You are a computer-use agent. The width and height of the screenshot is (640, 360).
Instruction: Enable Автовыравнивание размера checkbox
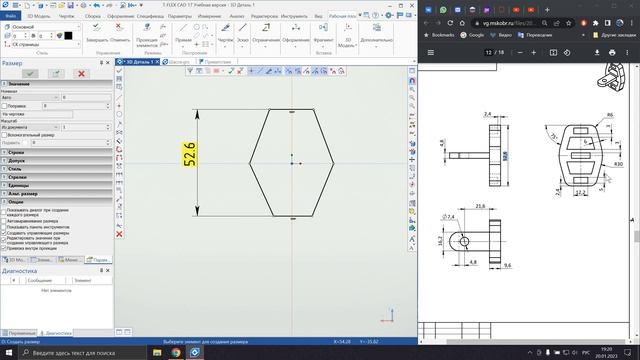click(x=4, y=221)
